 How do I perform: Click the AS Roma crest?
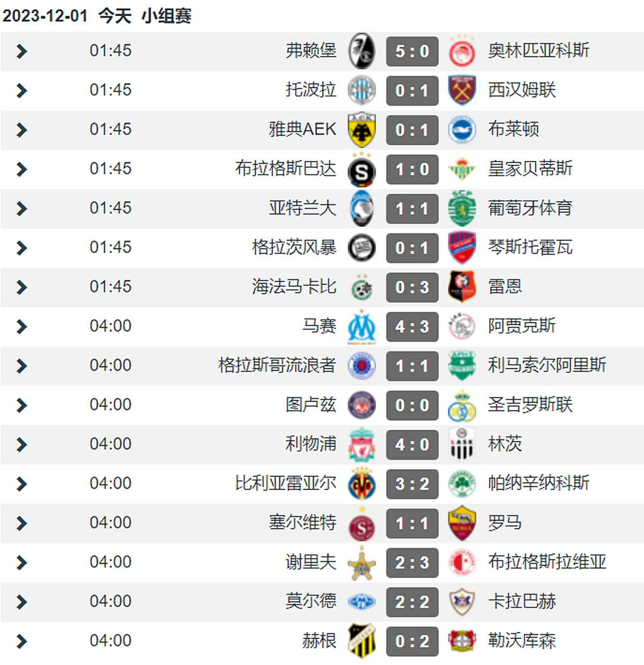click(462, 523)
